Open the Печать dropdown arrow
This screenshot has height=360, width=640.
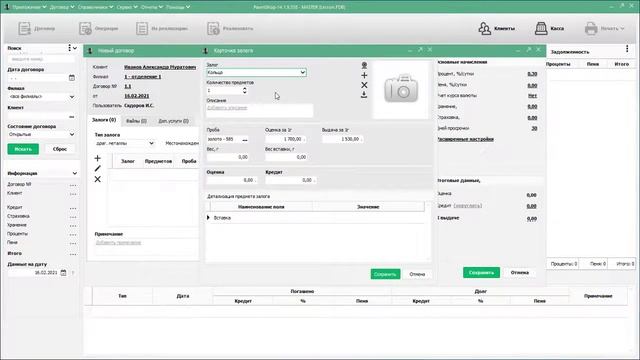pyautogui.click(x=622, y=29)
